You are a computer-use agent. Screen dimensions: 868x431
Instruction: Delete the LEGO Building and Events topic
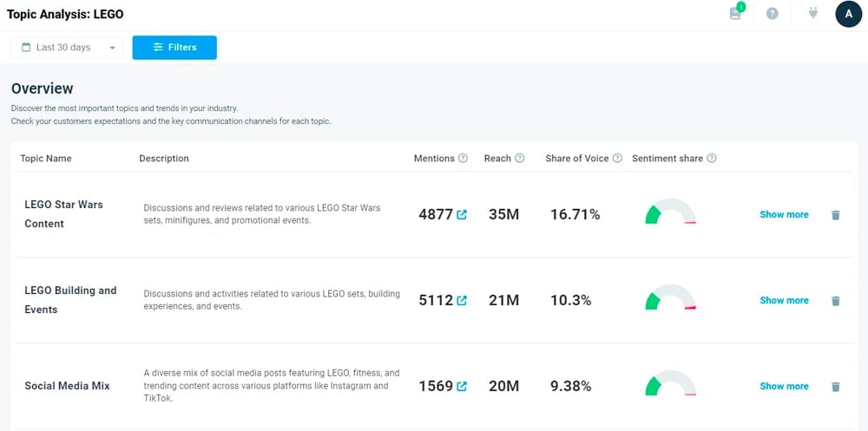coord(836,300)
